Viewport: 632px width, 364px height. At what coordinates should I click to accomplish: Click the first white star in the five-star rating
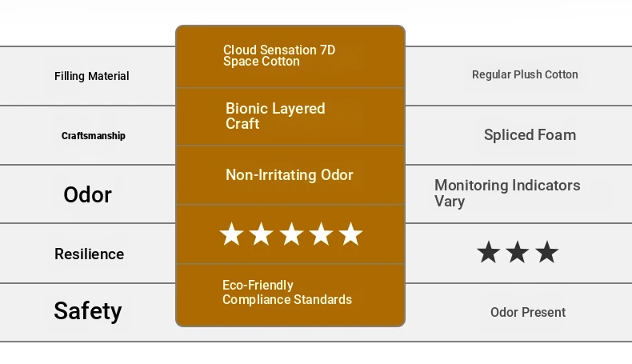231,234
